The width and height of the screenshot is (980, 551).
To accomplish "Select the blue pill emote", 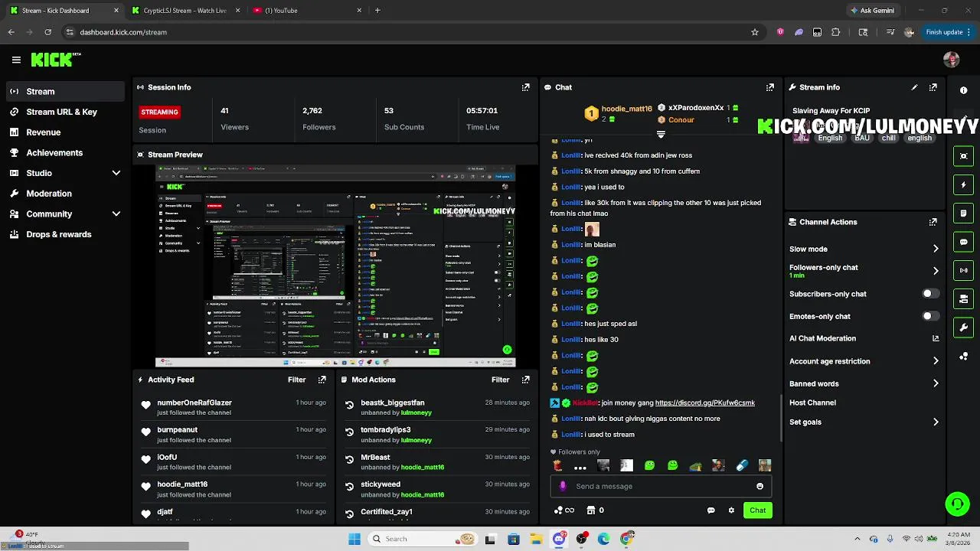I will pos(742,465).
